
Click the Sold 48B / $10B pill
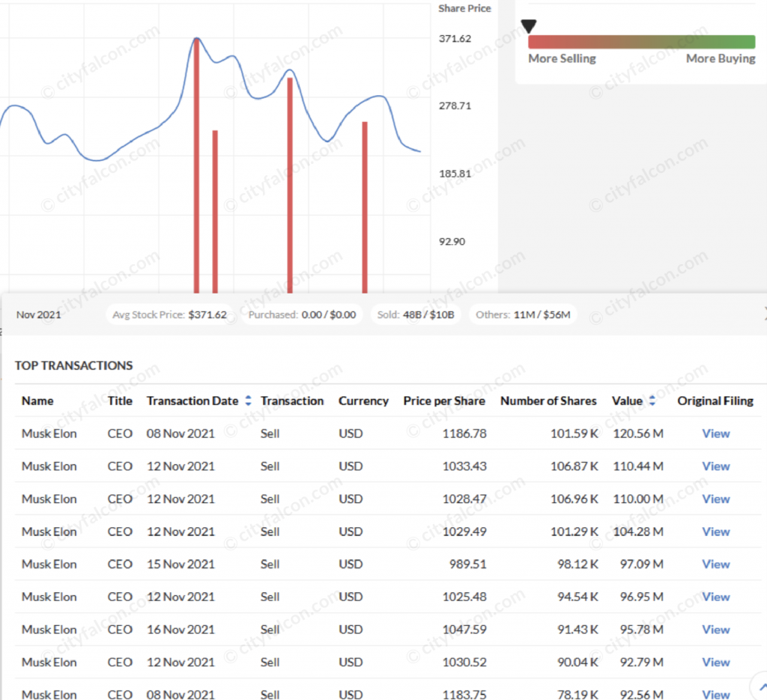(x=415, y=314)
